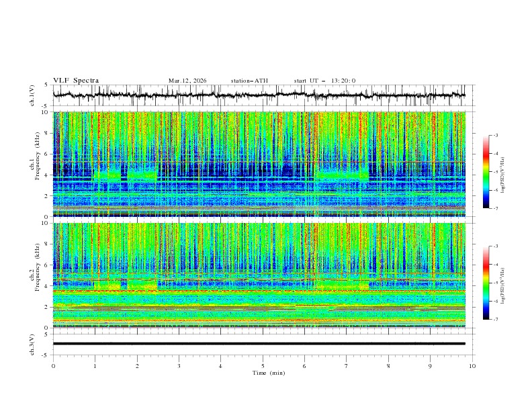Viewport: 532px width, 411px height.
Task: Click the ch.2 color scale bar
Action: 486,283
